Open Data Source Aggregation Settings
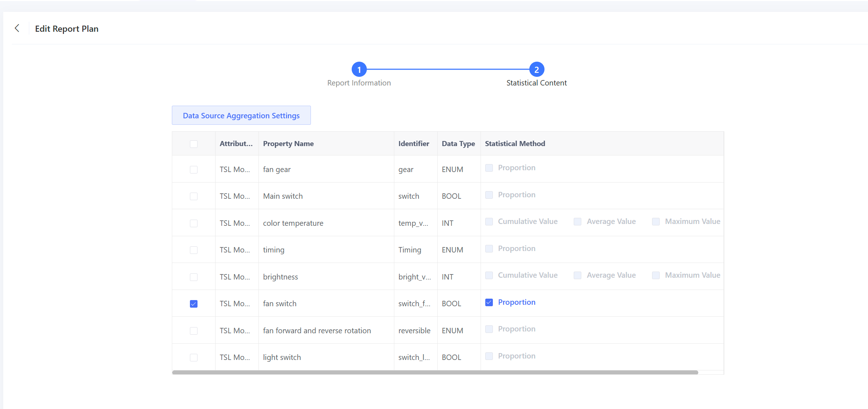 tap(241, 115)
